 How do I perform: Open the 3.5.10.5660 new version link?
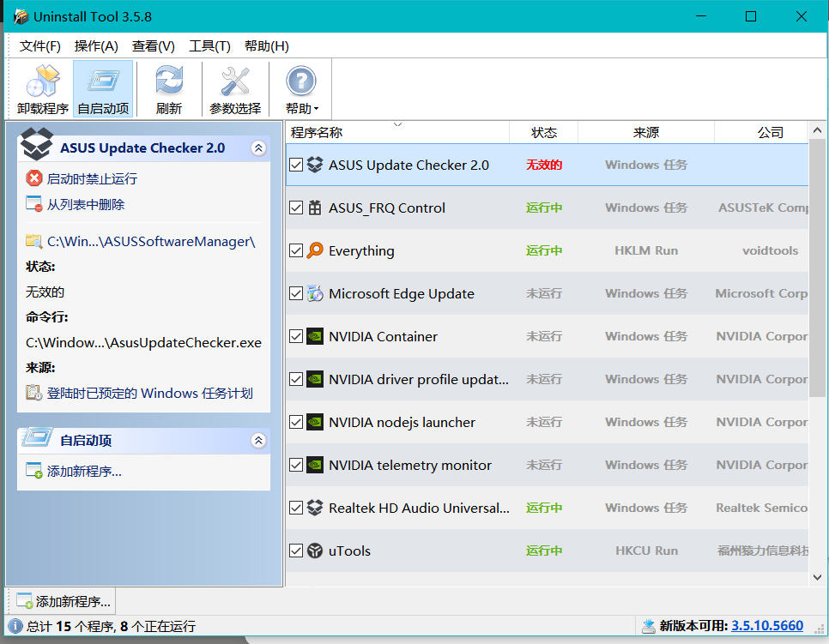(767, 626)
